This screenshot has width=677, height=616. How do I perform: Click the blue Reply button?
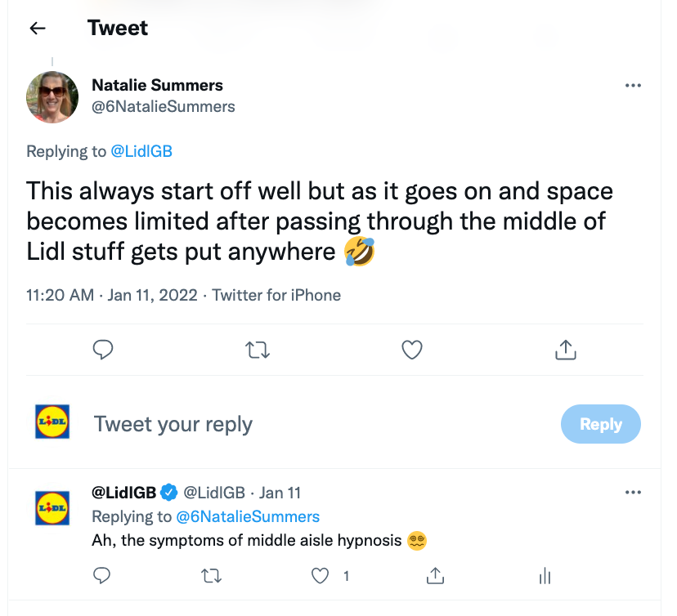click(x=600, y=424)
